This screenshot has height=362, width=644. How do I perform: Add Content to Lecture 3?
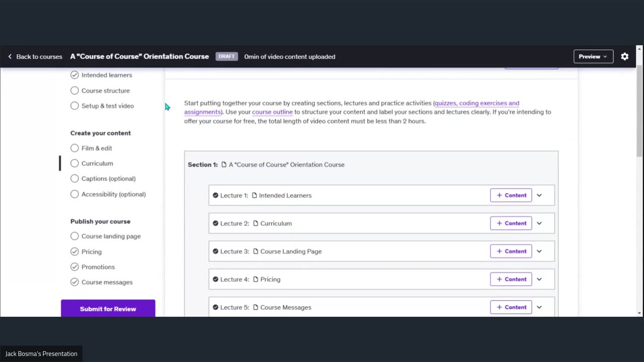click(511, 251)
